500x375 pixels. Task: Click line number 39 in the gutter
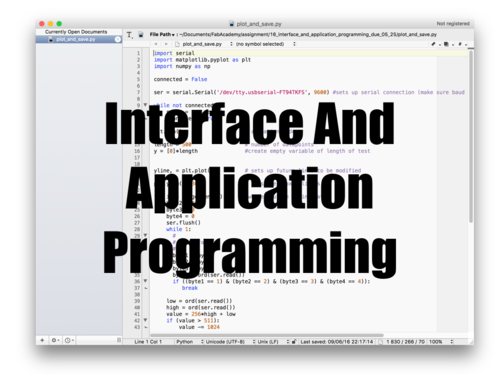point(137,301)
